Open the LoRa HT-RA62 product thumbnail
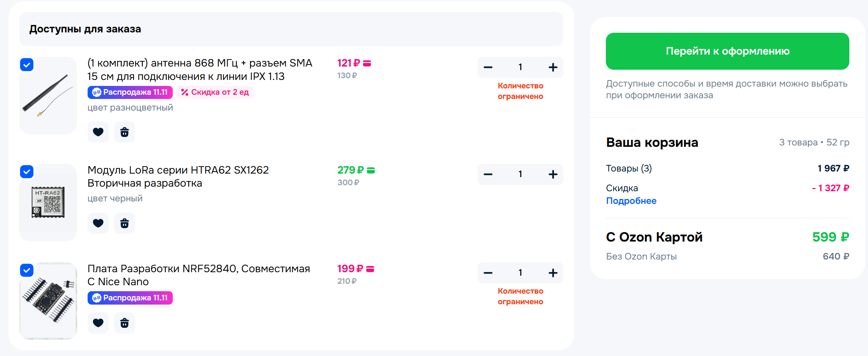The height and width of the screenshot is (356, 868). pos(48,202)
